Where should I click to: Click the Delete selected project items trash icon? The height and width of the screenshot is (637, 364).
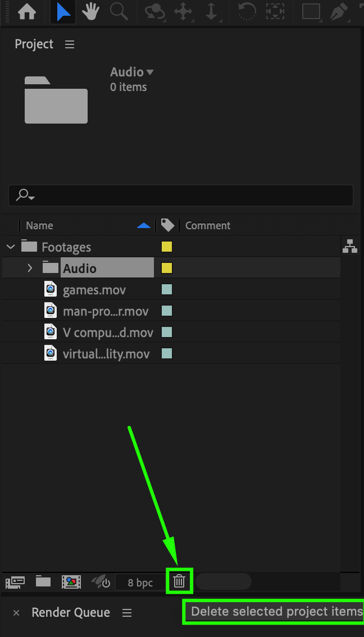pos(179,581)
